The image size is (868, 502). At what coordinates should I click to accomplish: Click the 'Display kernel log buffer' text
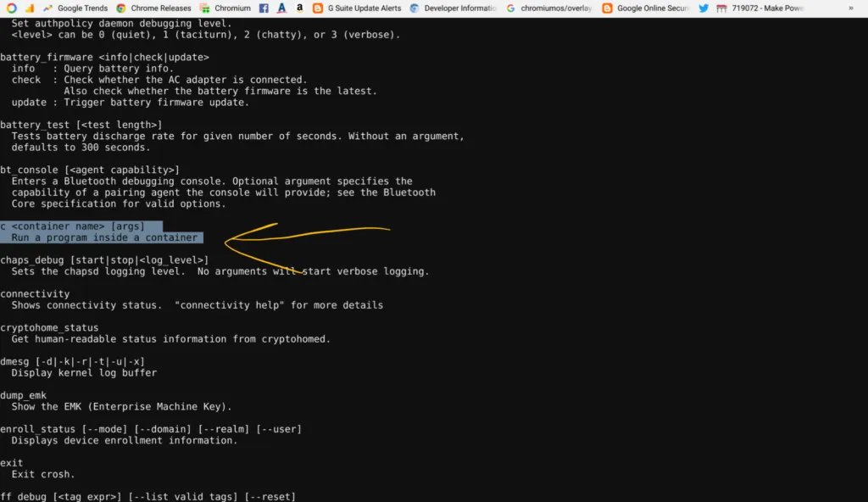click(84, 372)
